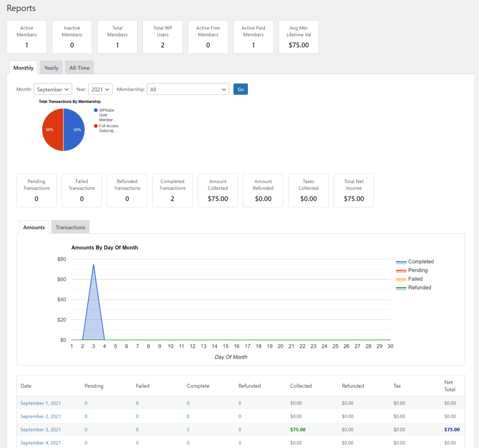Select the All-Time tab

(79, 67)
